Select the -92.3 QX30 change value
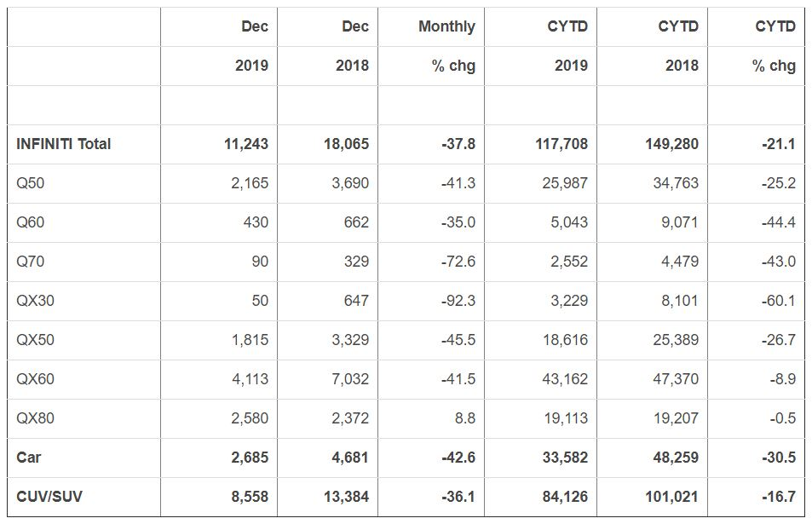Viewport: 812px width, 524px height. (x=457, y=301)
